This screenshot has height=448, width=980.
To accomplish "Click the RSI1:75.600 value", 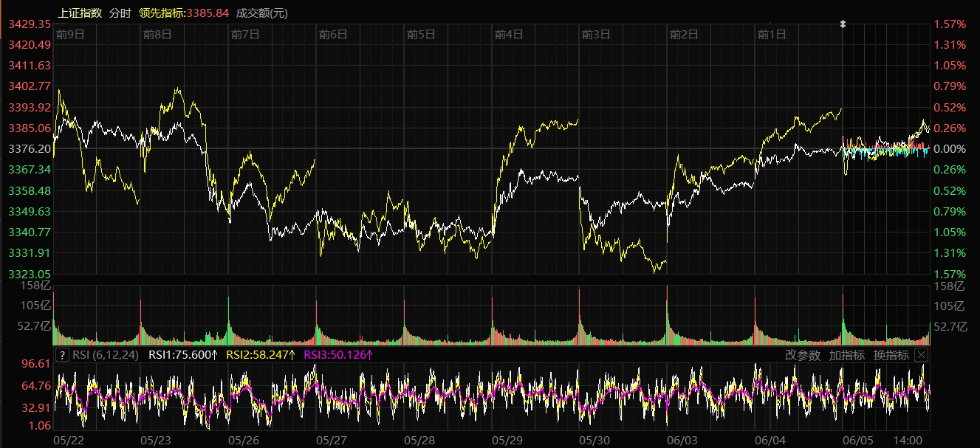I will point(183,355).
